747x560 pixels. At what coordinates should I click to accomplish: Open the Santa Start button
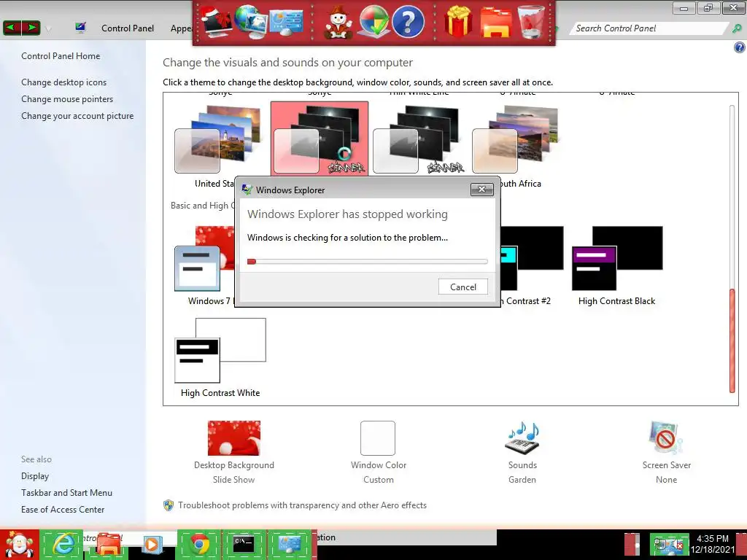(x=19, y=545)
